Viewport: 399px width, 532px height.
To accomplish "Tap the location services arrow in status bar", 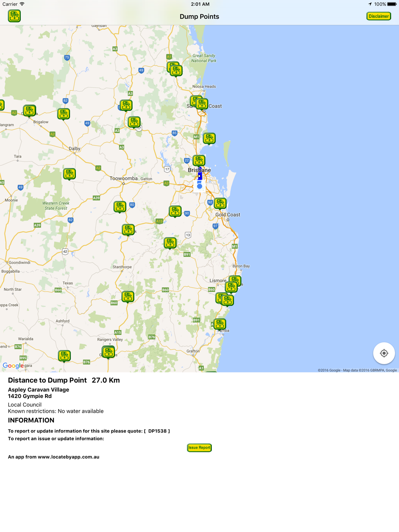I will tap(370, 4).
